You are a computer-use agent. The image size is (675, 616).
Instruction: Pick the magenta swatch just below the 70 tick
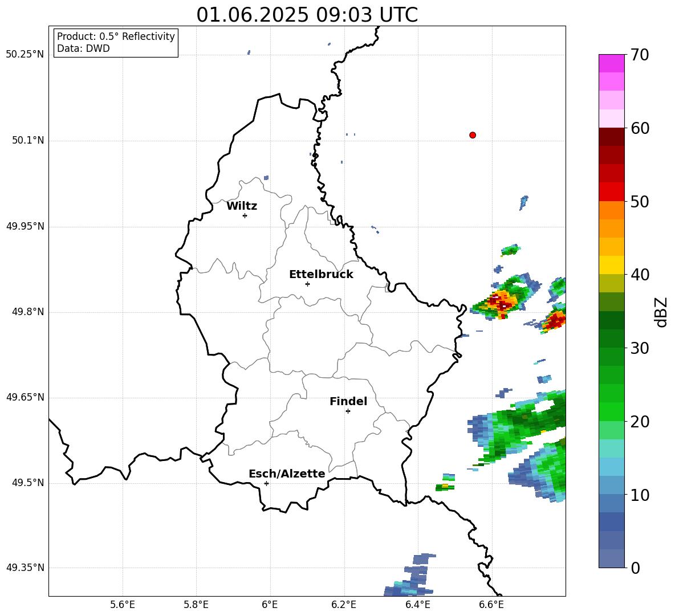[611, 63]
